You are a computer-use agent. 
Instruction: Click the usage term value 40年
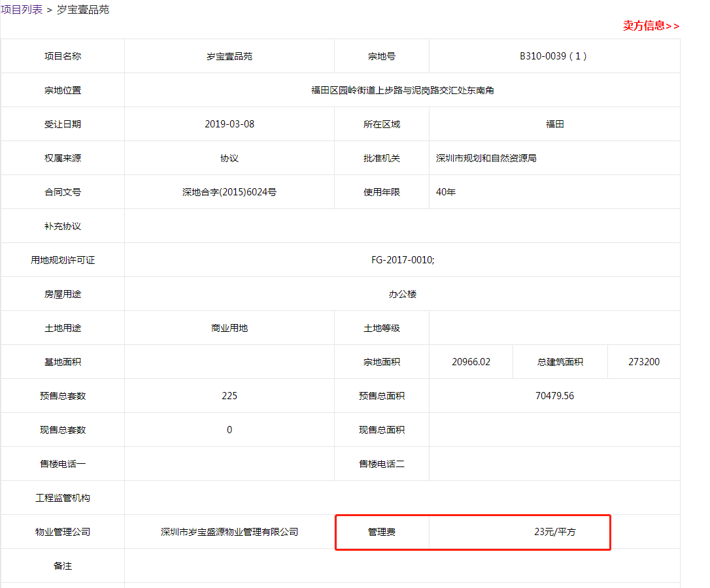pos(446,192)
